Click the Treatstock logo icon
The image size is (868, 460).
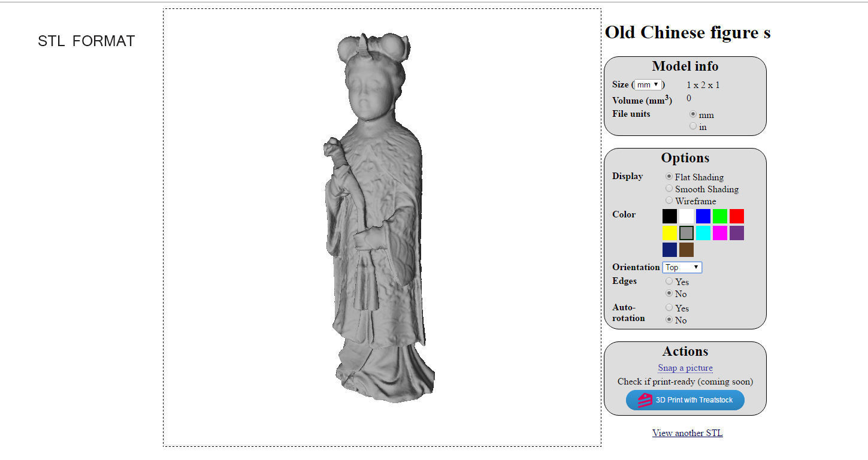click(645, 400)
